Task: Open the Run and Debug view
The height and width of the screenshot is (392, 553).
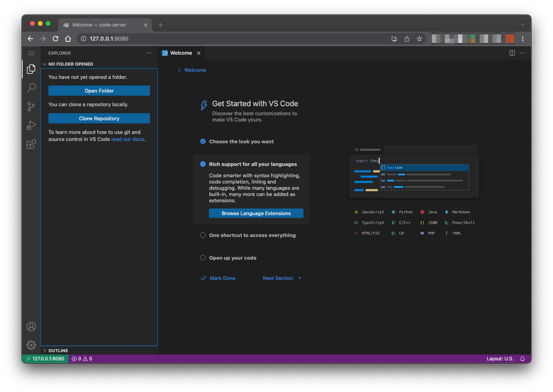Action: tap(31, 125)
